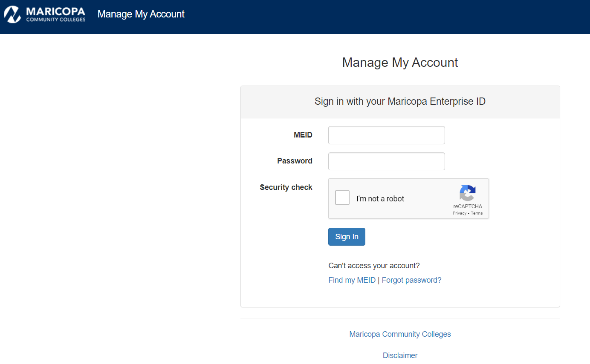
Task: Click the MEID field label
Action: tap(303, 135)
